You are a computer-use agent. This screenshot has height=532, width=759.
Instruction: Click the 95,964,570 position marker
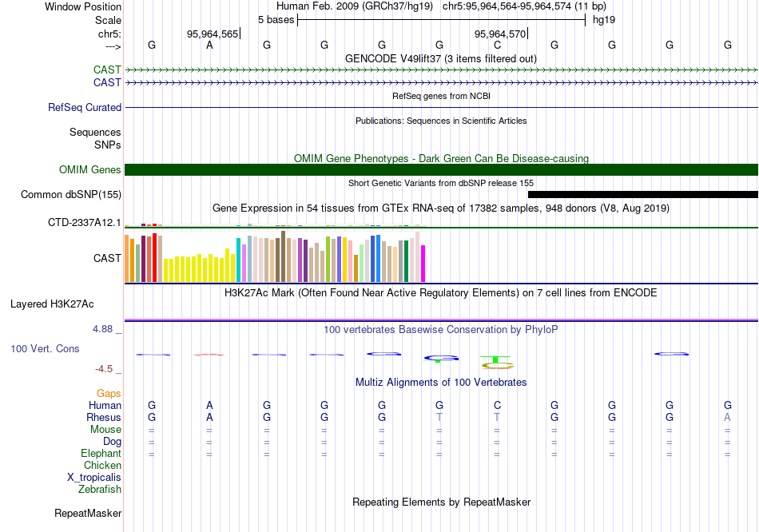click(500, 34)
